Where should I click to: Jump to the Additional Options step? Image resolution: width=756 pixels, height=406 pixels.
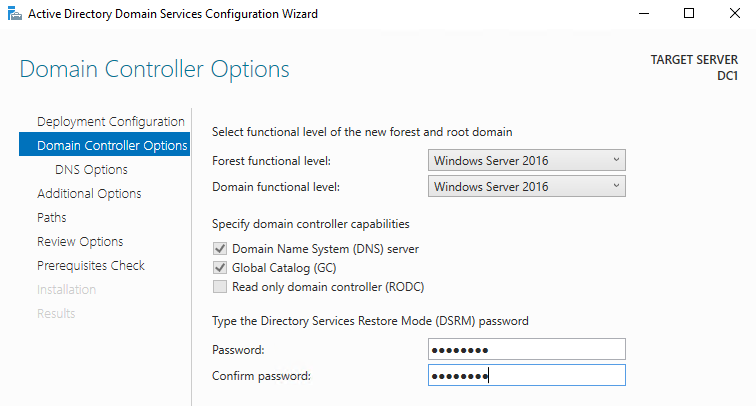pos(89,194)
